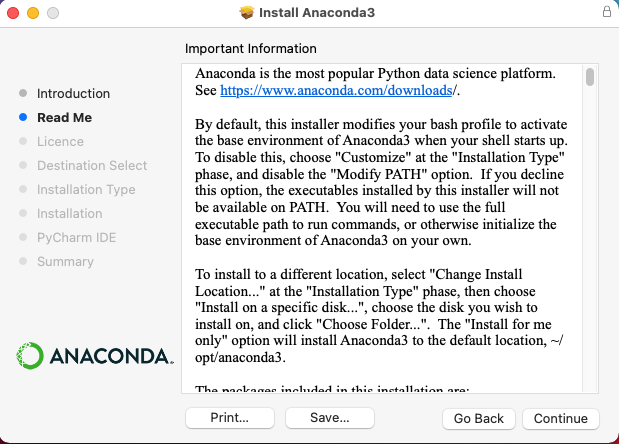Click the Continue button
Viewport: 619px width, 444px height.
561,418
